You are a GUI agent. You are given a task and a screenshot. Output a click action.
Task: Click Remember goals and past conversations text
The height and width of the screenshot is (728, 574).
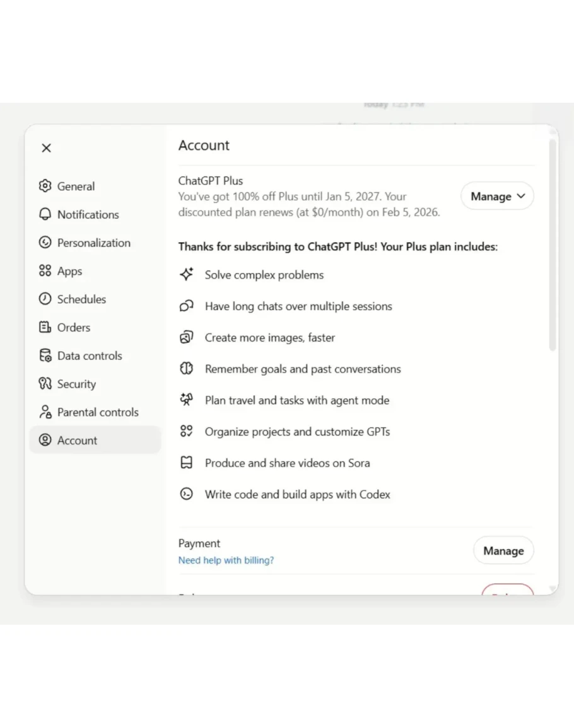tap(303, 369)
